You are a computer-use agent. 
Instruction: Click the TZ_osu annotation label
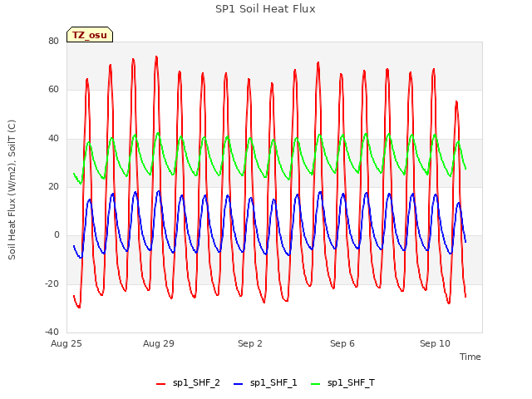(90, 35)
